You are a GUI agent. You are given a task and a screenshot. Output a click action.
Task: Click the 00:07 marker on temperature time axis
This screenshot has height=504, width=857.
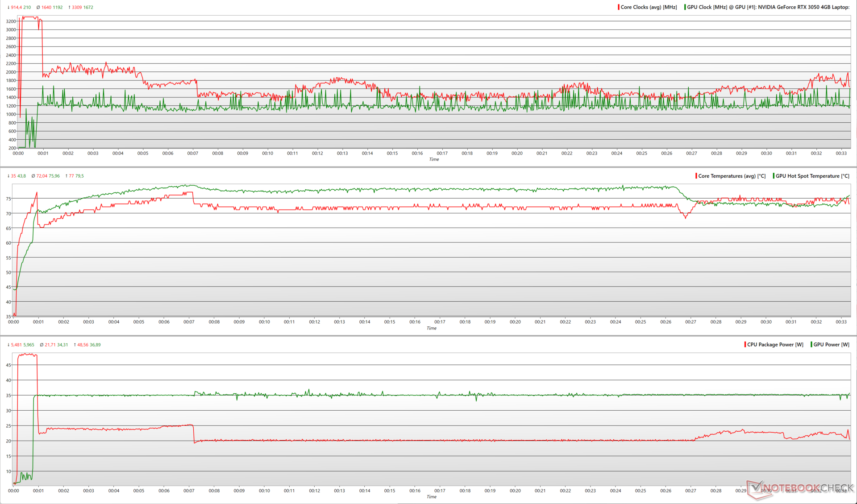[189, 322]
